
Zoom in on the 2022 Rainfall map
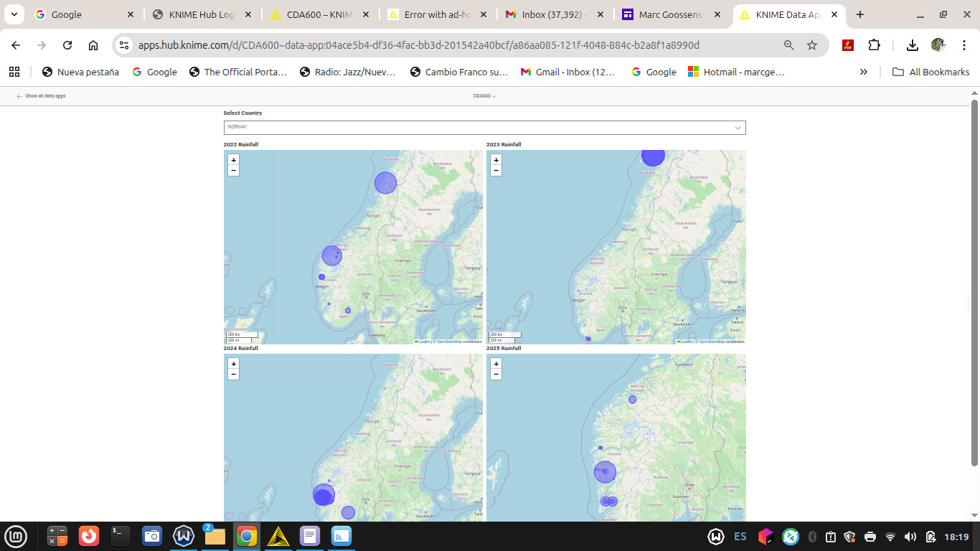click(x=234, y=160)
